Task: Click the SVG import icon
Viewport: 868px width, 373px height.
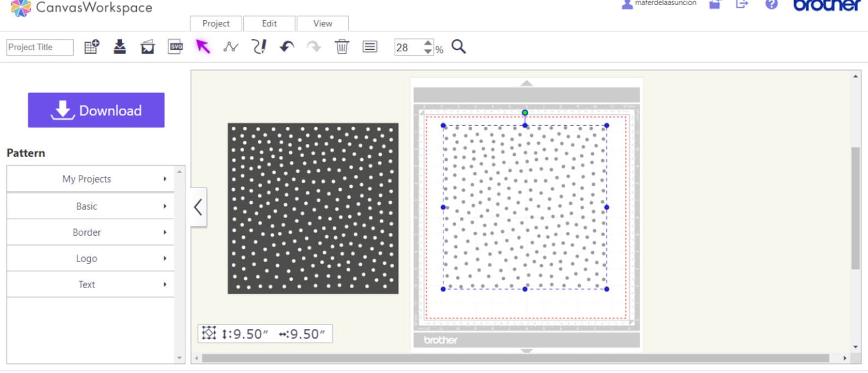Action: 175,47
